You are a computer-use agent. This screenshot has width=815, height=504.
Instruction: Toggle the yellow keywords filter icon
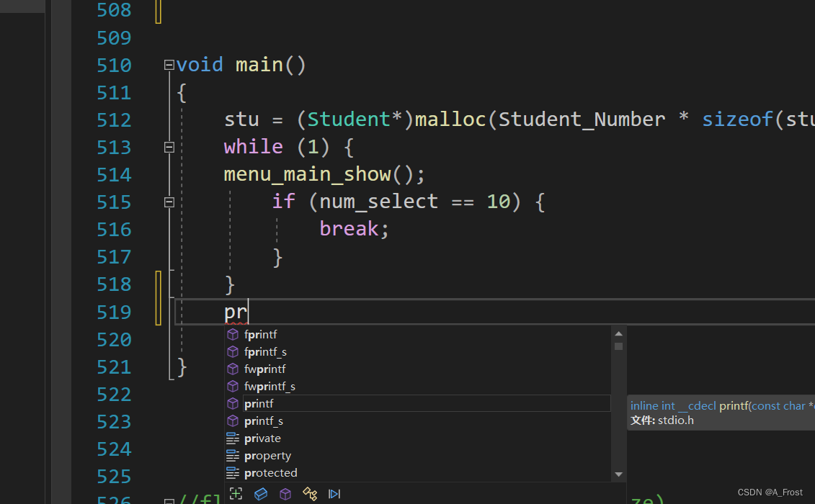pos(310,494)
